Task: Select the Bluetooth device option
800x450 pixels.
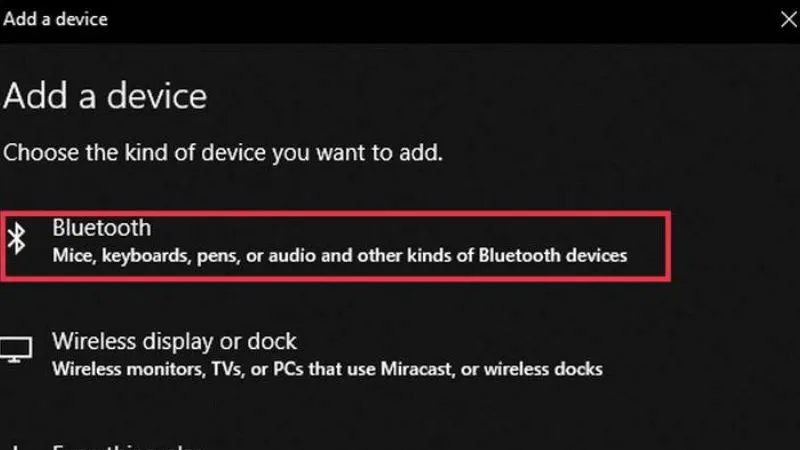Action: tap(335, 243)
